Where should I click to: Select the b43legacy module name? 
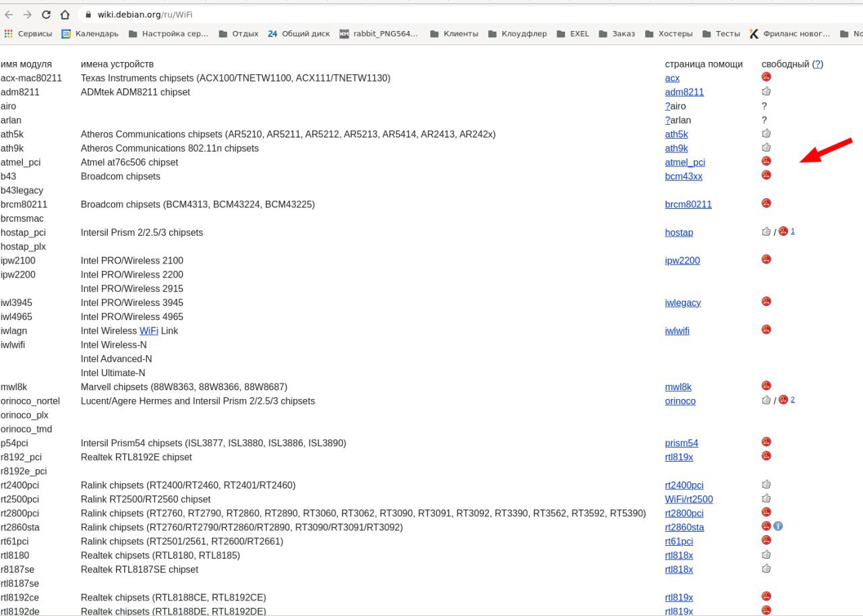point(22,191)
